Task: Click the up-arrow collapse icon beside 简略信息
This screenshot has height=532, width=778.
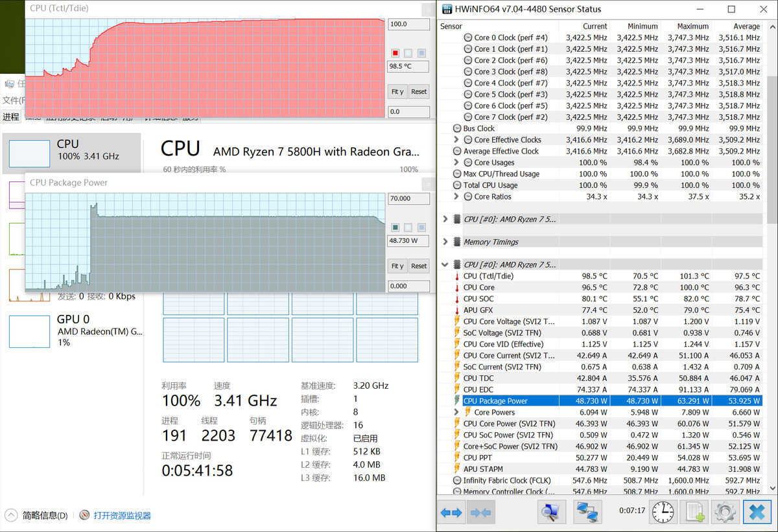Action: [11, 516]
